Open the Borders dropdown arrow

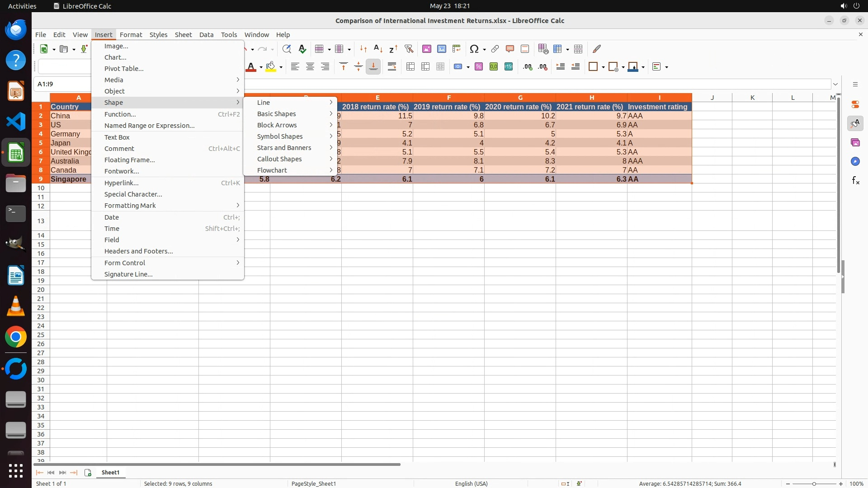pos(603,67)
